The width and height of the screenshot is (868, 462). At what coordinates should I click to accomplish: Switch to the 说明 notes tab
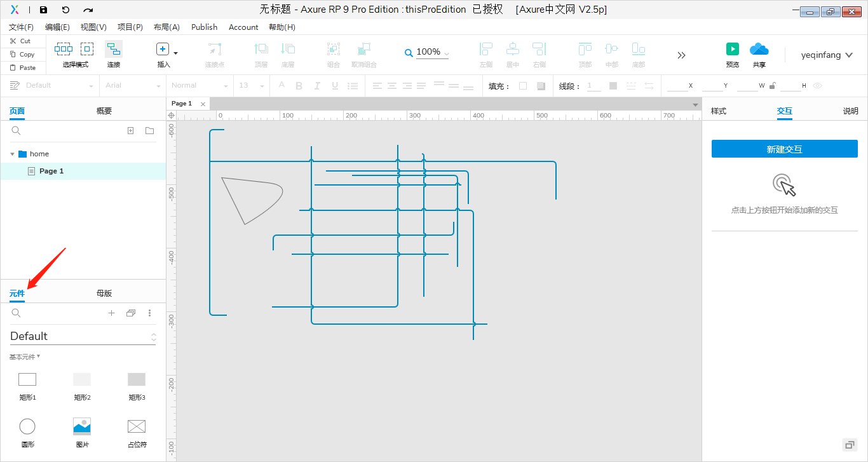pos(851,111)
